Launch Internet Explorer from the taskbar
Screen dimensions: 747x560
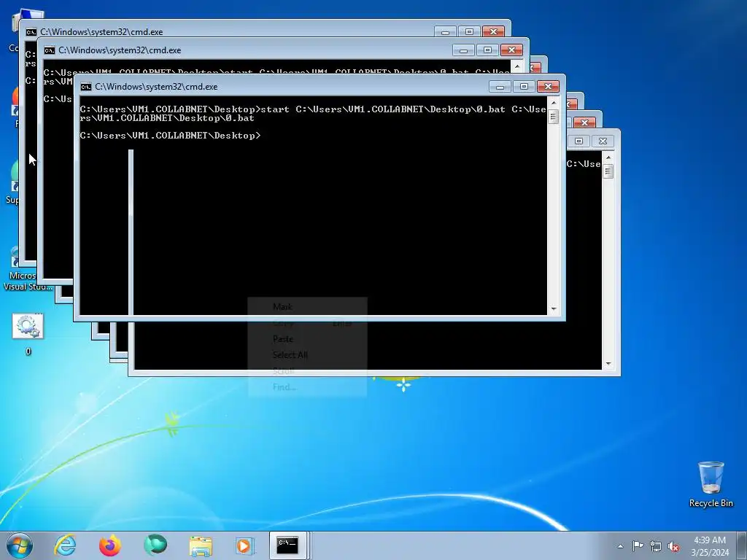point(65,545)
